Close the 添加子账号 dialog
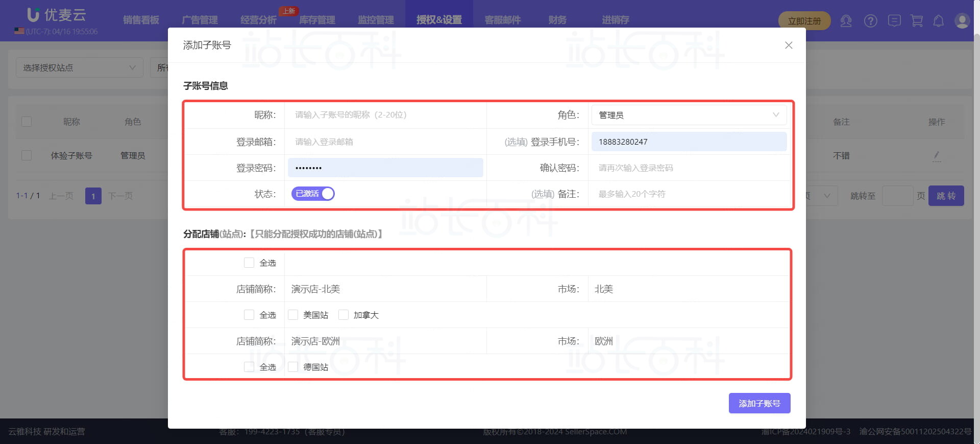Screen dimensions: 980x444 [788, 45]
